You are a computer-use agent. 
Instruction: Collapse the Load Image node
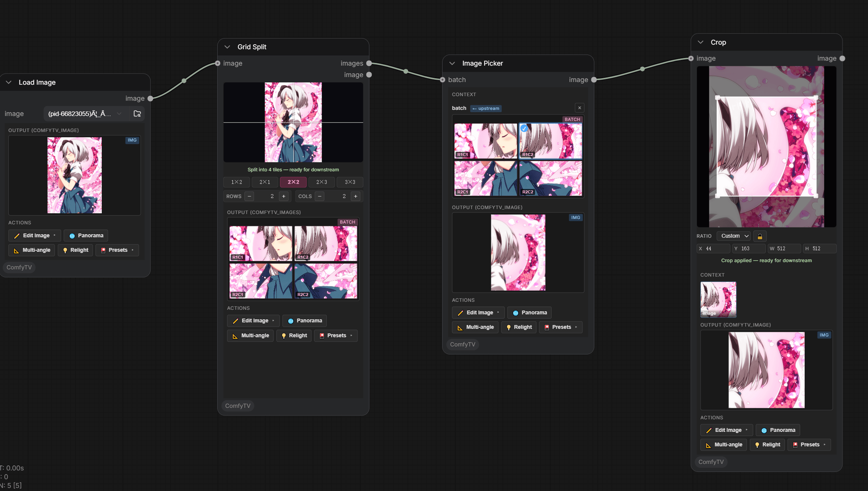coord(8,82)
